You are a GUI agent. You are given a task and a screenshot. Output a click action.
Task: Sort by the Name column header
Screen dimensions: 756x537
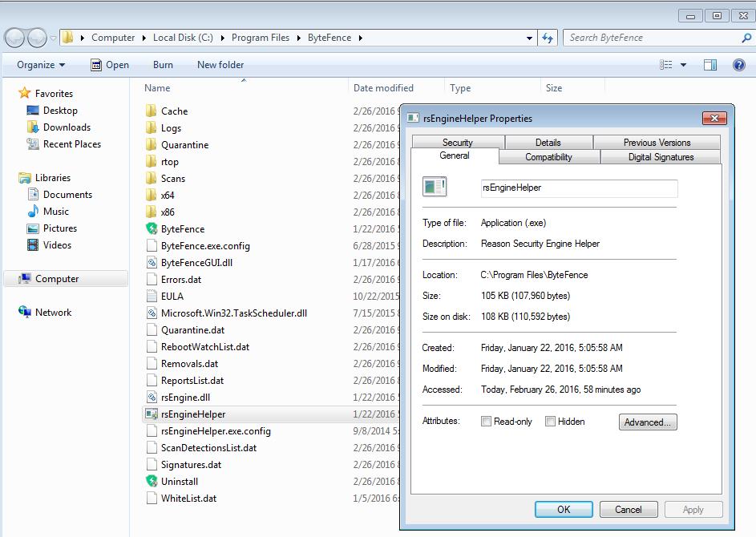point(244,88)
